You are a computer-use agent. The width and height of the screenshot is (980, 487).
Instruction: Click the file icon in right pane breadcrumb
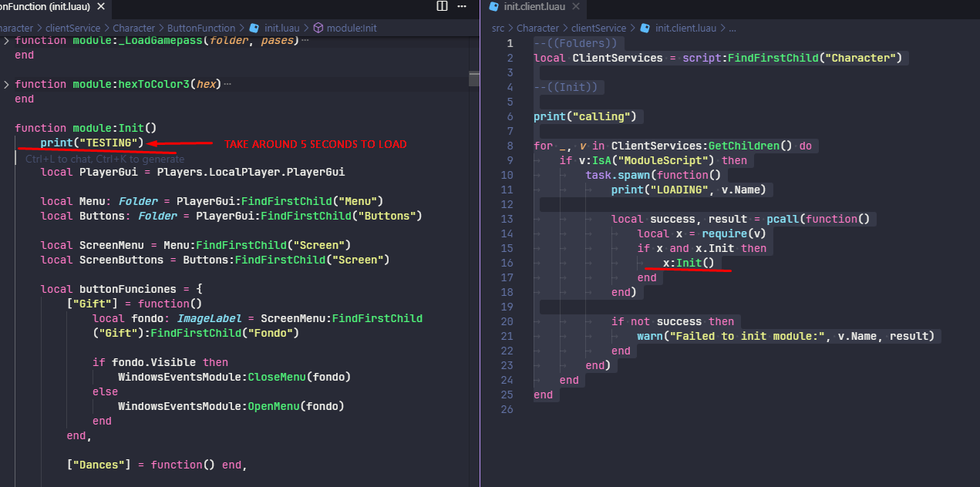click(x=646, y=28)
